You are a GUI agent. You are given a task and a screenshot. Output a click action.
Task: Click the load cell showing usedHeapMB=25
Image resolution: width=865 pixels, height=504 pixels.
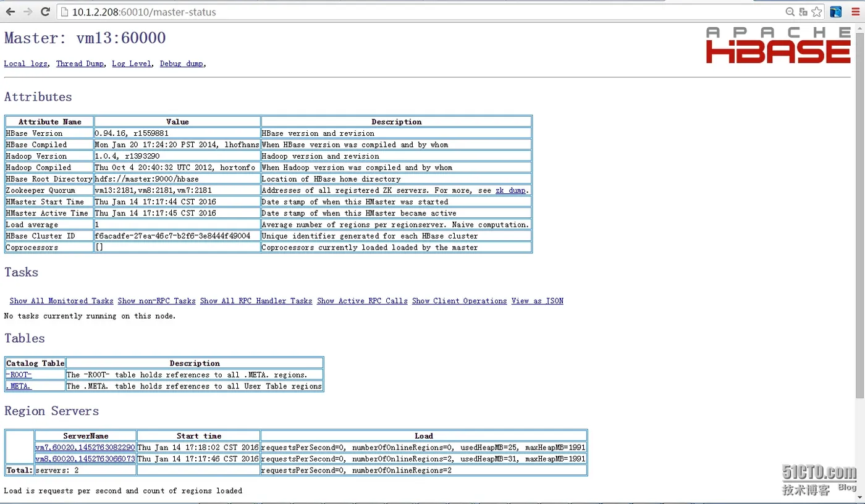pyautogui.click(x=424, y=447)
